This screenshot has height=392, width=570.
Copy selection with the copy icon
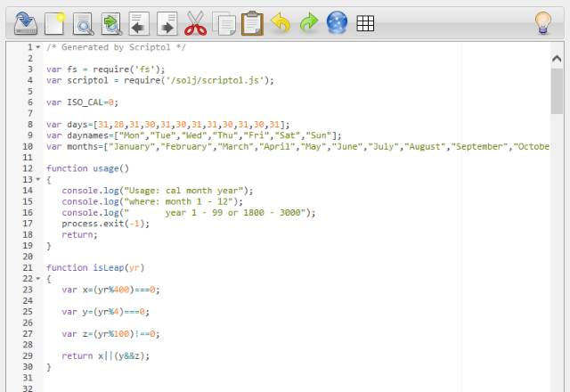pos(224,24)
